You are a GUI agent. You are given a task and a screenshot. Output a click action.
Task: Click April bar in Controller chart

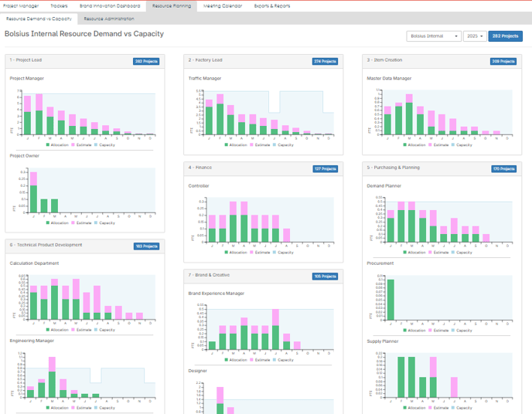(x=244, y=222)
